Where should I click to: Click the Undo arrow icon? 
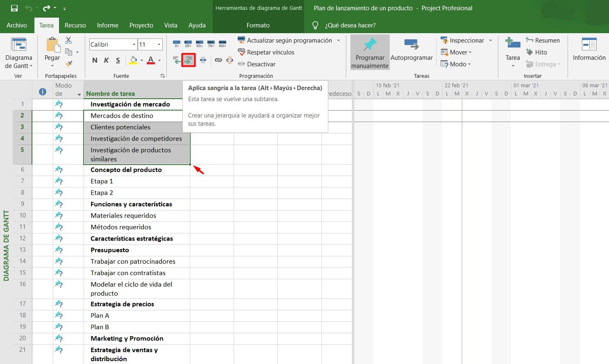tap(28, 8)
